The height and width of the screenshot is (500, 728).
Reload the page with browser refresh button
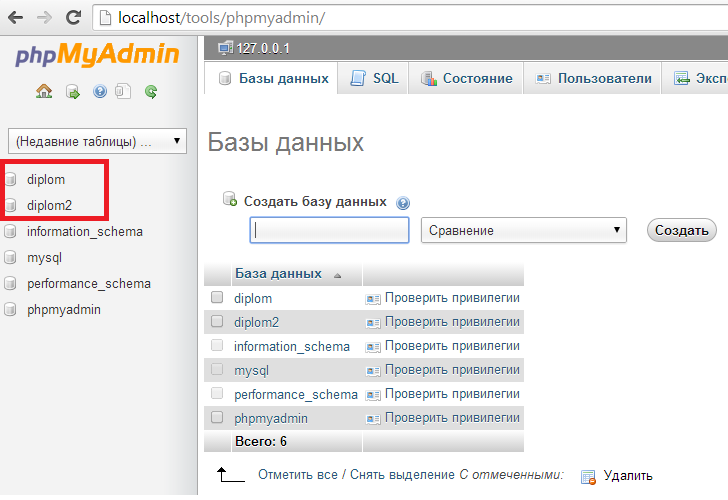coord(73,18)
